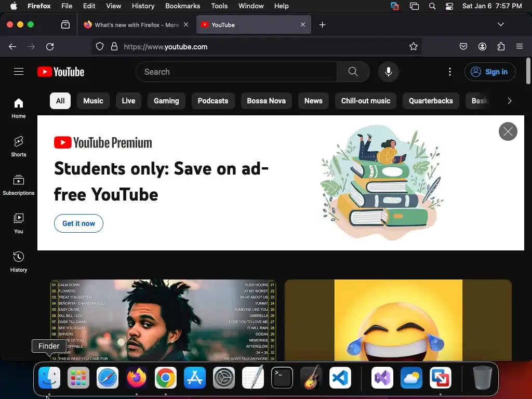Image resolution: width=532 pixels, height=399 pixels.
Task: Select the Bossa Nova category chip
Action: coord(267,101)
